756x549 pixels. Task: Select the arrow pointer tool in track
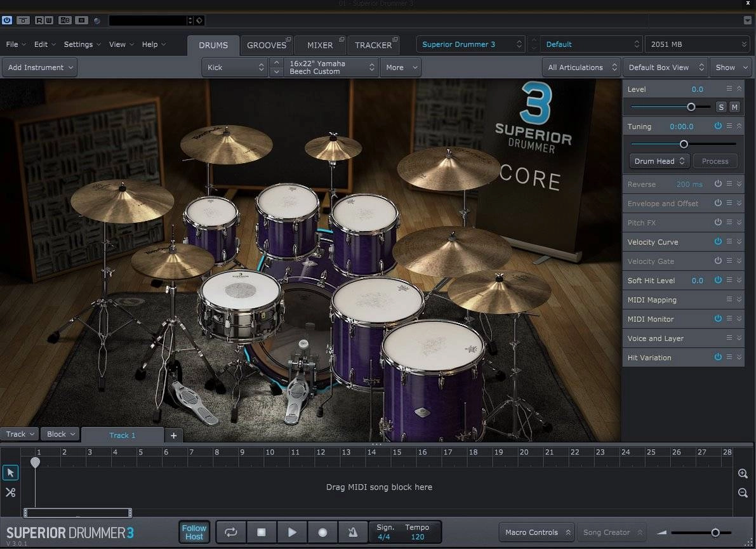coord(11,473)
